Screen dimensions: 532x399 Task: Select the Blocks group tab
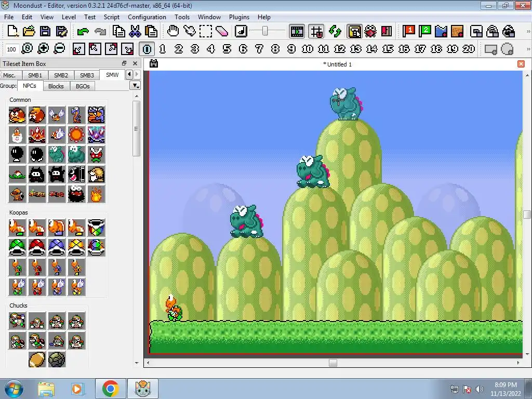[56, 86]
